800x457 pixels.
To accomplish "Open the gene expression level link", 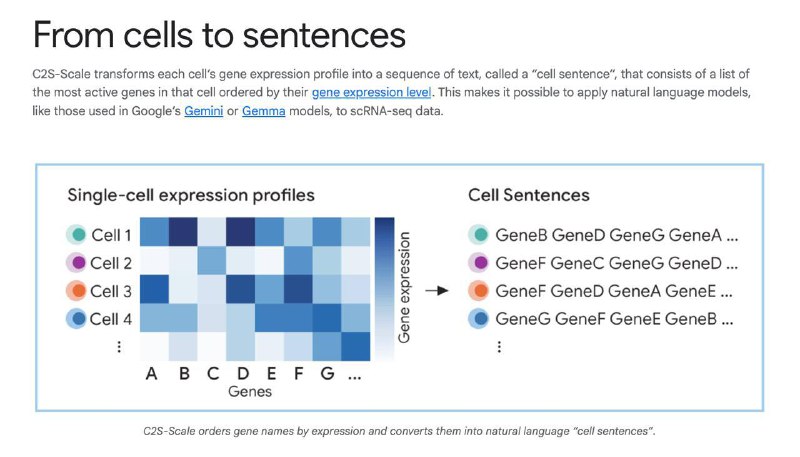I will pos(371,92).
